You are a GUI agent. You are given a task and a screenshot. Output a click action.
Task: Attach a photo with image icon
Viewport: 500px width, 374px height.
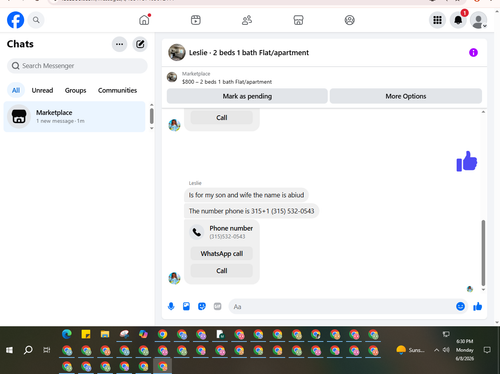point(186,306)
